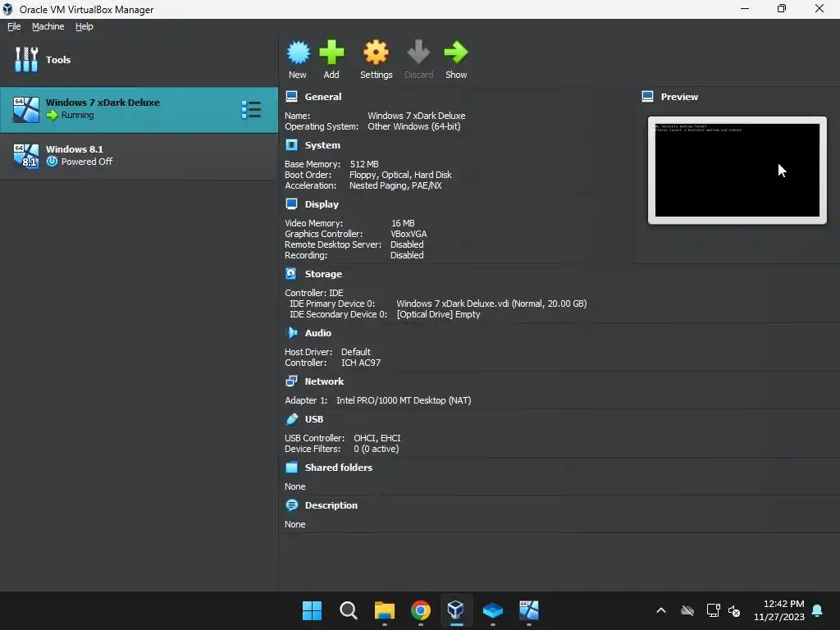Click the Audio section heading
Screen dimensions: 840x630
click(x=318, y=333)
